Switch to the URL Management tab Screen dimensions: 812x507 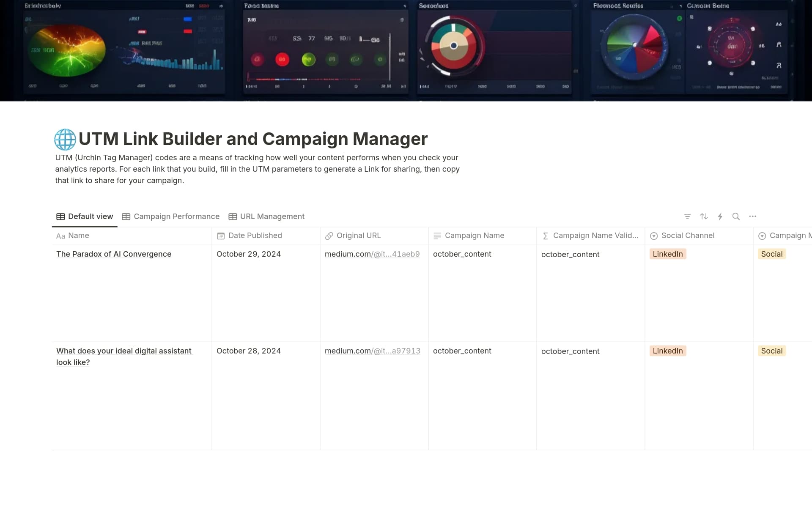(x=272, y=216)
